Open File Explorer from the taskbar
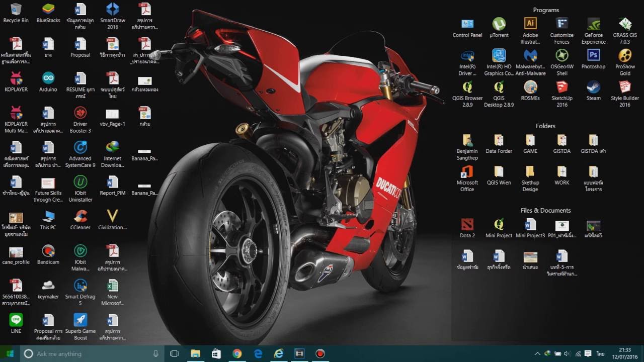Image resolution: width=644 pixels, height=362 pixels. tap(195, 353)
